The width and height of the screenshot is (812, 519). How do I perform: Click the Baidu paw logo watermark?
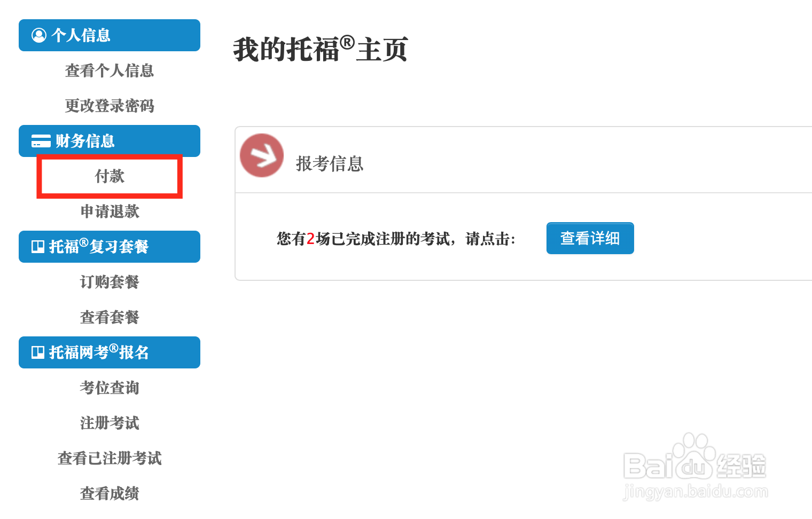point(694,454)
